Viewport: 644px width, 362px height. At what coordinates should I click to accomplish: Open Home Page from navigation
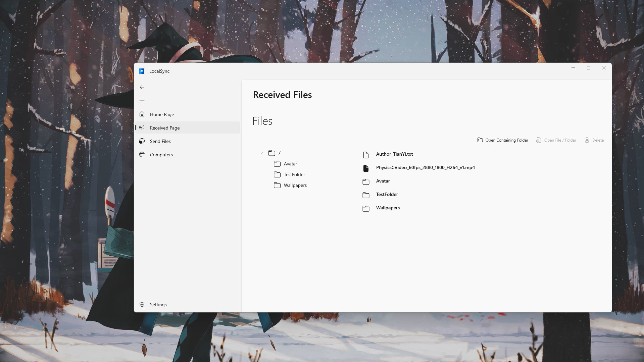(x=188, y=114)
